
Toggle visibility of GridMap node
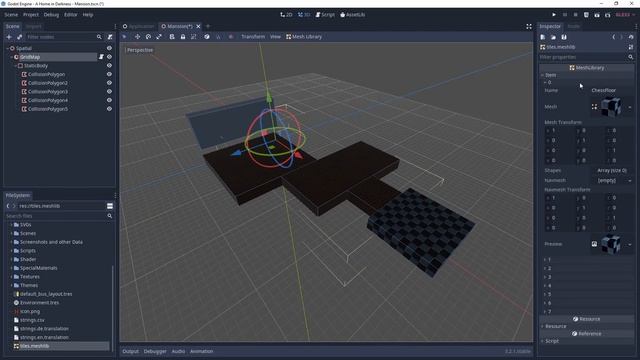point(109,57)
